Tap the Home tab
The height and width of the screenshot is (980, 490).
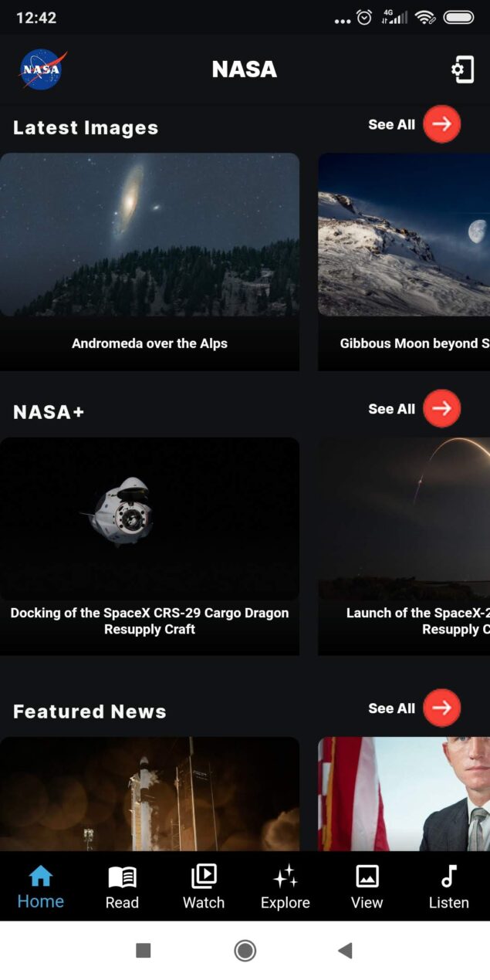[41, 887]
